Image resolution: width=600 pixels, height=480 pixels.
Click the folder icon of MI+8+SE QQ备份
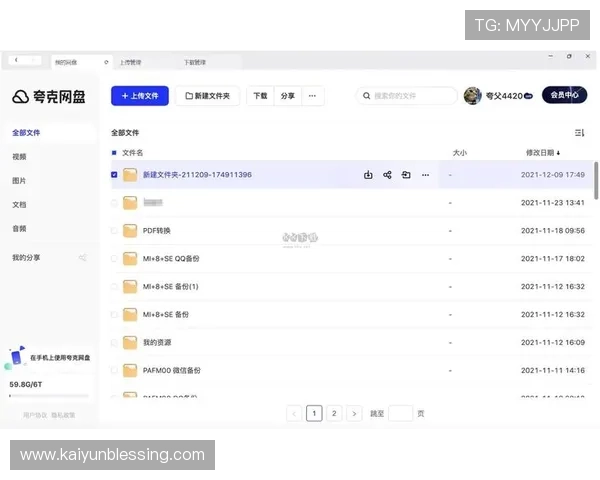(x=130, y=258)
